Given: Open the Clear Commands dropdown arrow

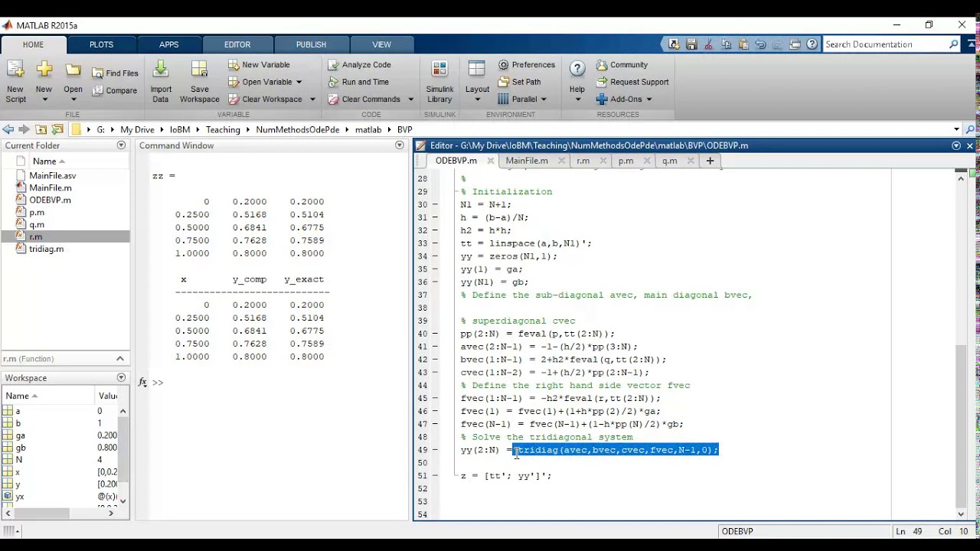Looking at the screenshot, I should tap(410, 99).
